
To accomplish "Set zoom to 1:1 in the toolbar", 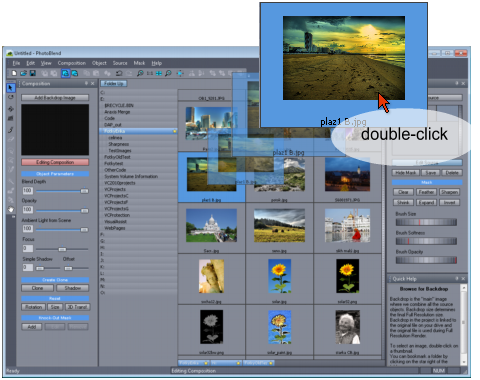I will pos(150,73).
